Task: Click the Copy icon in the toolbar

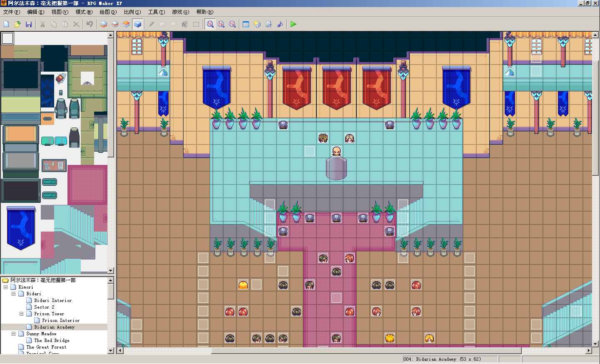Action: click(x=54, y=24)
